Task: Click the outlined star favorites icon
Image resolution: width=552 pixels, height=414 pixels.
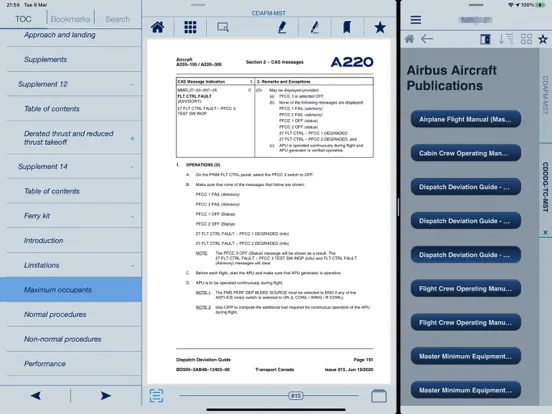Action: click(x=543, y=39)
